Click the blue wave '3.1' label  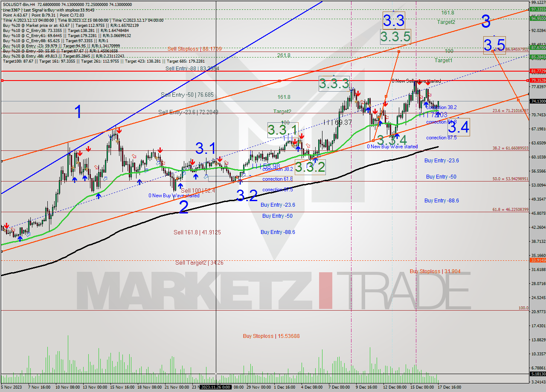click(x=206, y=149)
